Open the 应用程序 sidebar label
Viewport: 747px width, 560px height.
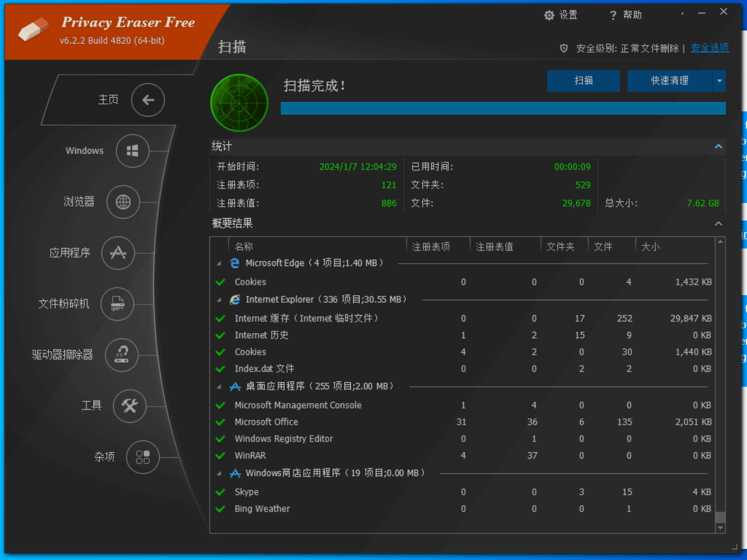(x=69, y=253)
